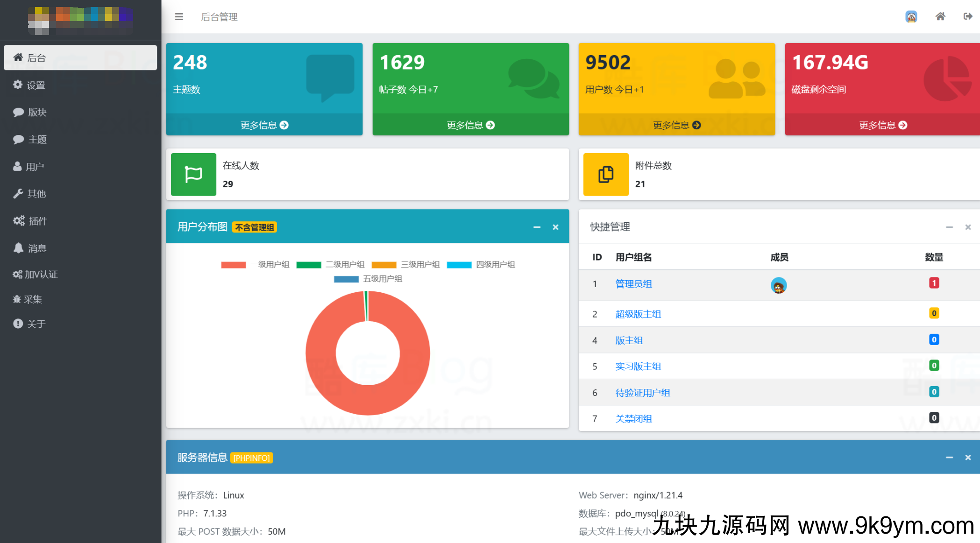Click the logout icon at top right
Screen dimensions: 980x543
(968, 17)
